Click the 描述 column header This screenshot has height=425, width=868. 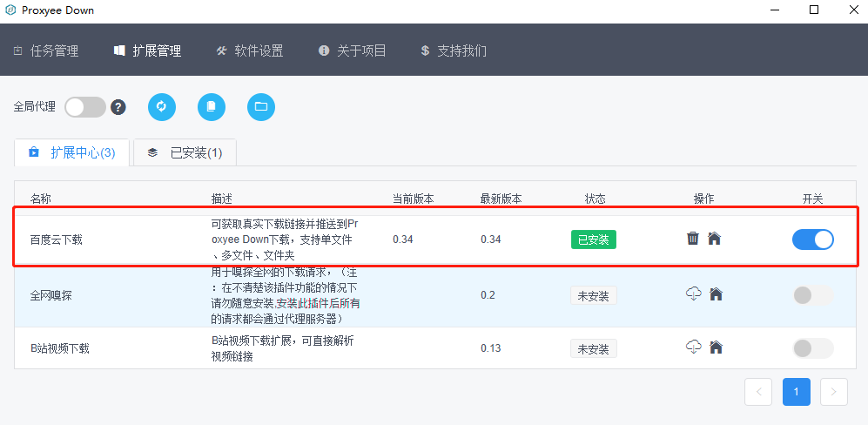221,199
